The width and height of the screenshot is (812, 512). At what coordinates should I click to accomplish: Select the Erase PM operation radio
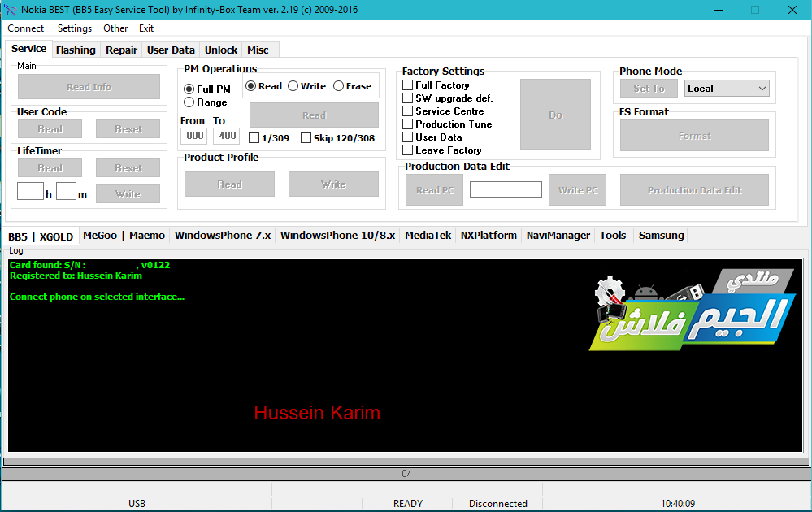pos(352,86)
